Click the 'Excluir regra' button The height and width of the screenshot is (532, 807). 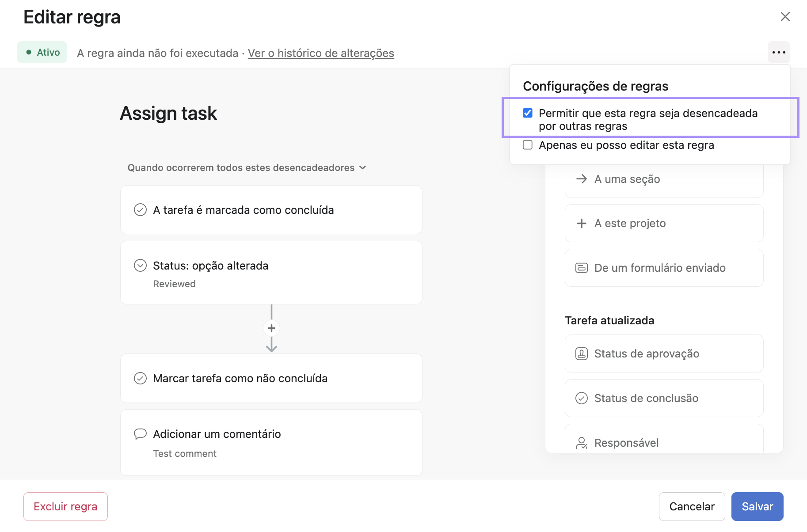click(x=65, y=506)
